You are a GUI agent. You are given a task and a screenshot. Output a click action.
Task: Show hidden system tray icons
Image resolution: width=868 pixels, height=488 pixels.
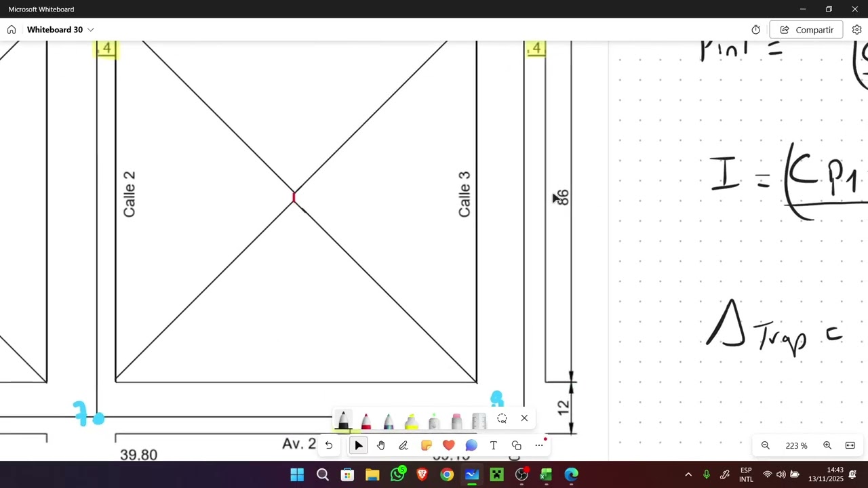[x=688, y=474]
